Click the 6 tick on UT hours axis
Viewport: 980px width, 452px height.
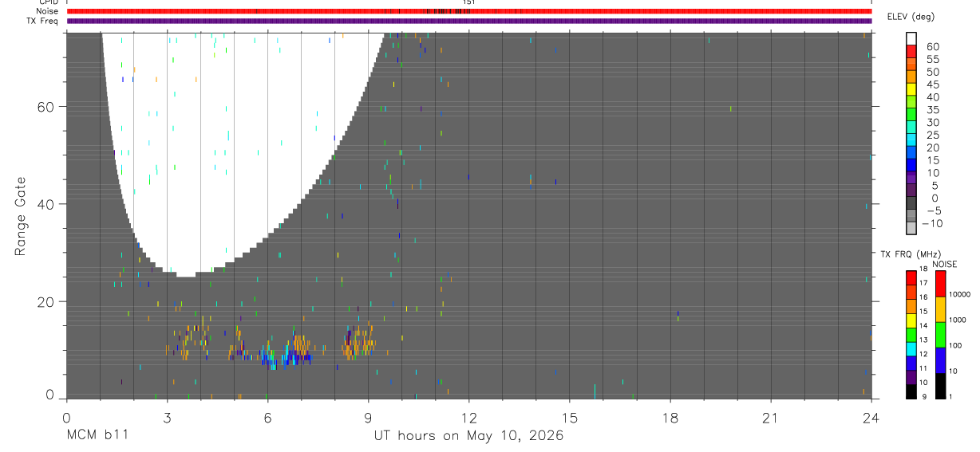267,418
